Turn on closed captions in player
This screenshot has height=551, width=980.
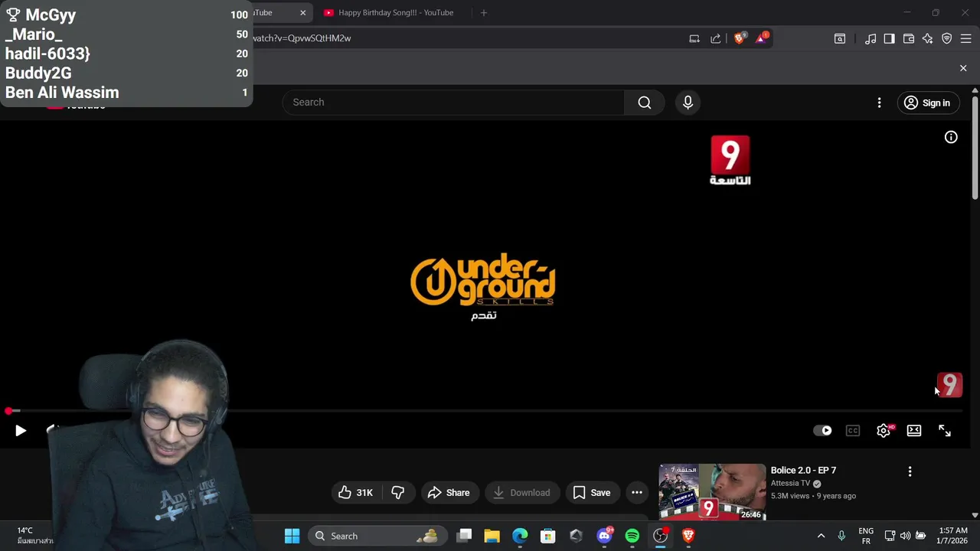coord(853,431)
